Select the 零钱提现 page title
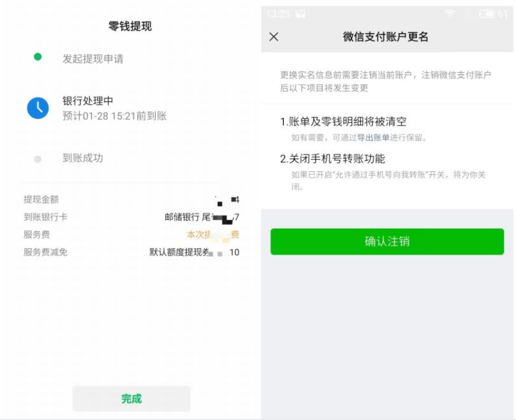 point(130,26)
